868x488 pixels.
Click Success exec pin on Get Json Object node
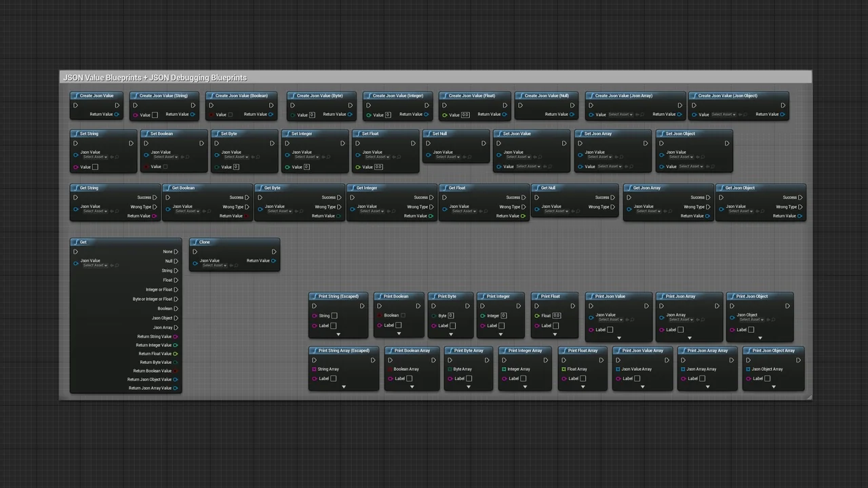800,197
